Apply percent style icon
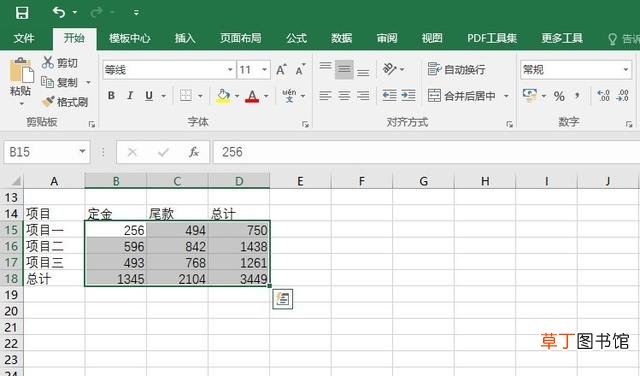This screenshot has height=376, width=640. tap(559, 96)
